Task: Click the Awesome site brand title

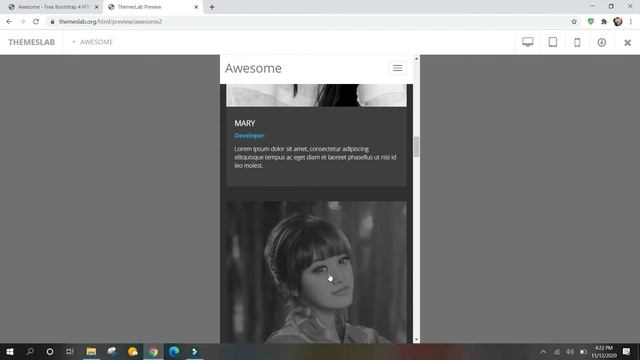Action: 253,68
